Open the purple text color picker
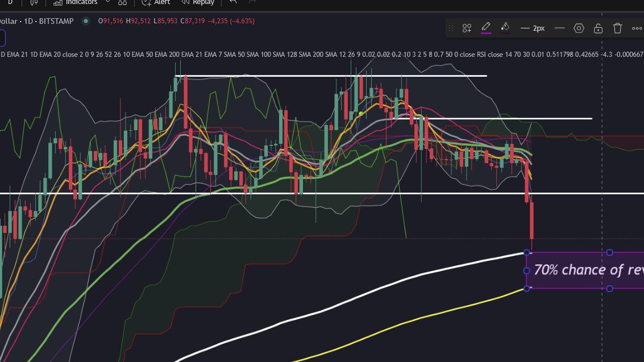 (486, 28)
